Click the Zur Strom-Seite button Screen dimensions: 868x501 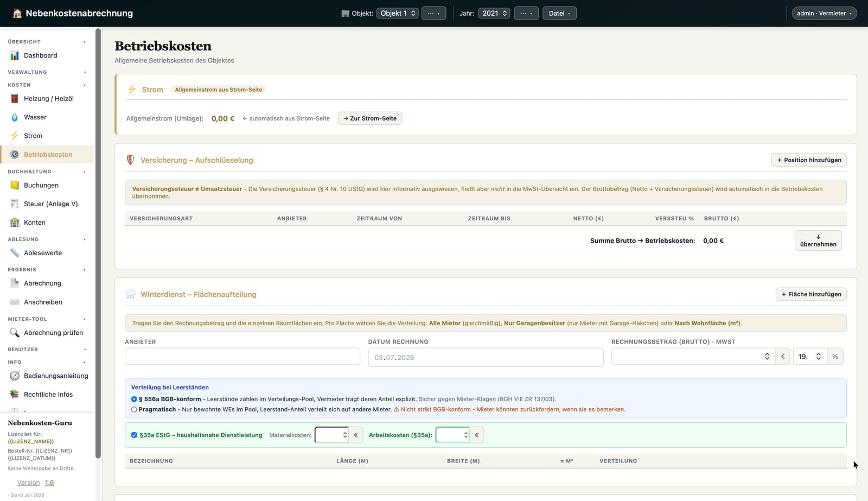[x=370, y=118]
